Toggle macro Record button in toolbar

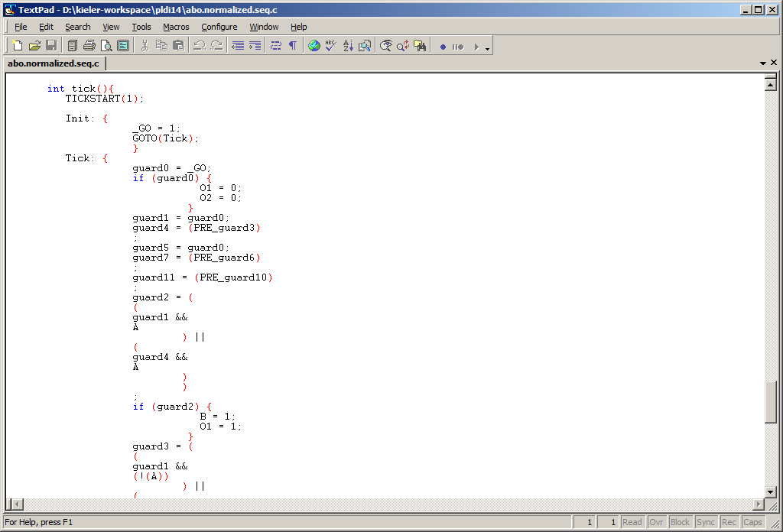[443, 47]
